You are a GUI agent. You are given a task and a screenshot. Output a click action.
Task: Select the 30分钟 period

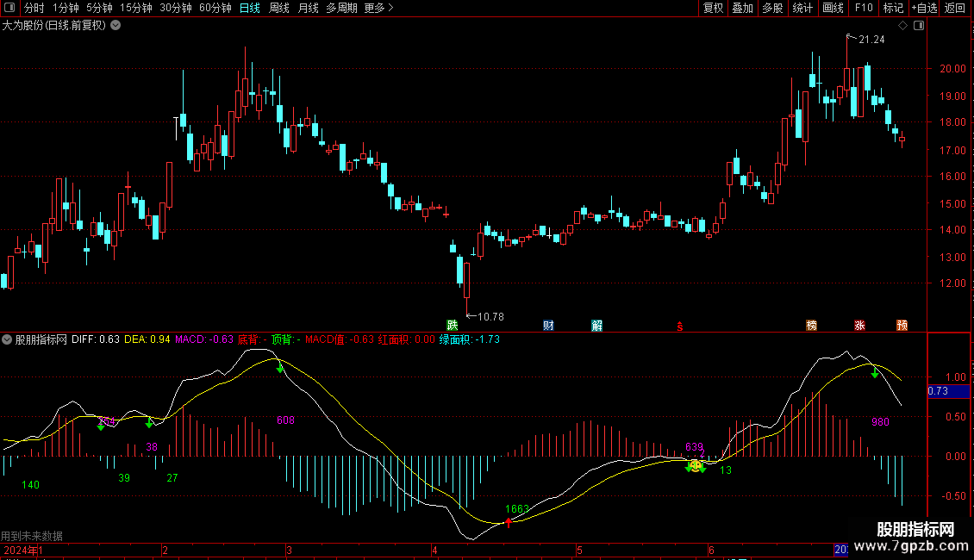click(x=176, y=8)
